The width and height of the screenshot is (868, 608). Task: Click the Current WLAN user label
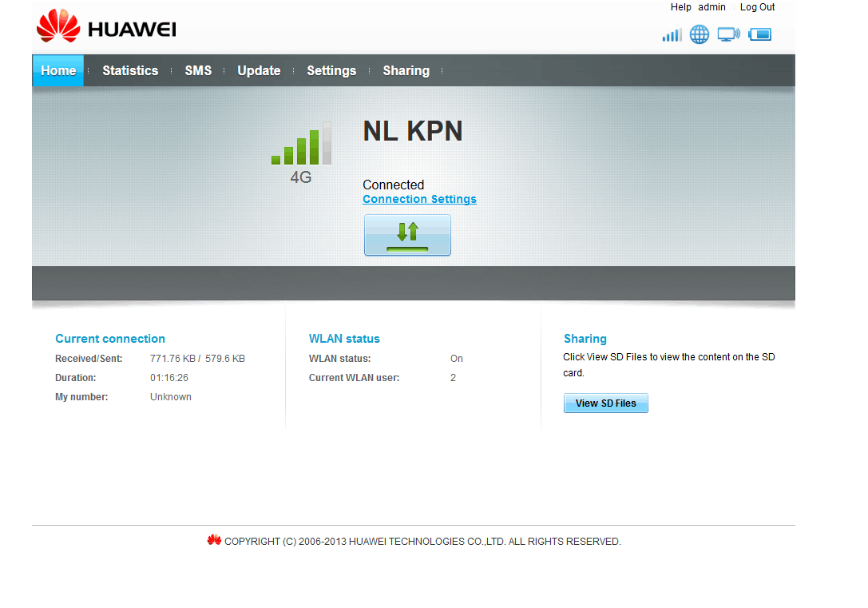tap(355, 378)
